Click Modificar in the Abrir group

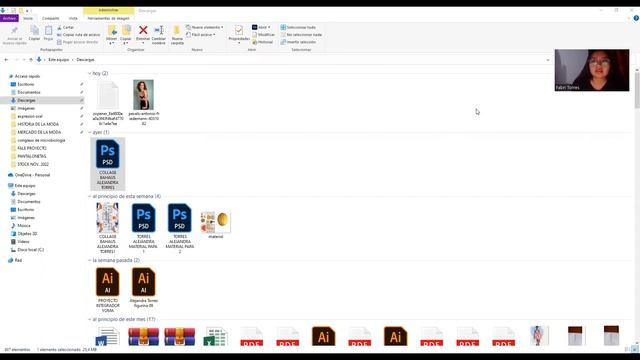[263, 35]
